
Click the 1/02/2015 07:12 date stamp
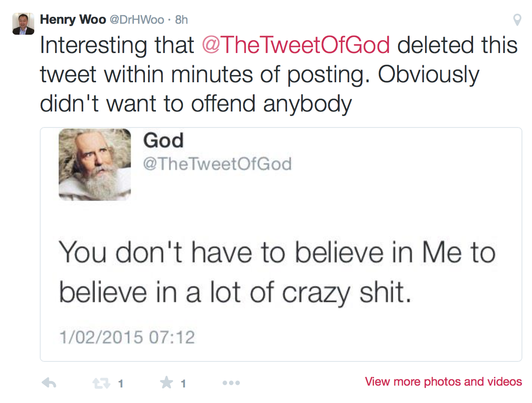click(x=127, y=338)
